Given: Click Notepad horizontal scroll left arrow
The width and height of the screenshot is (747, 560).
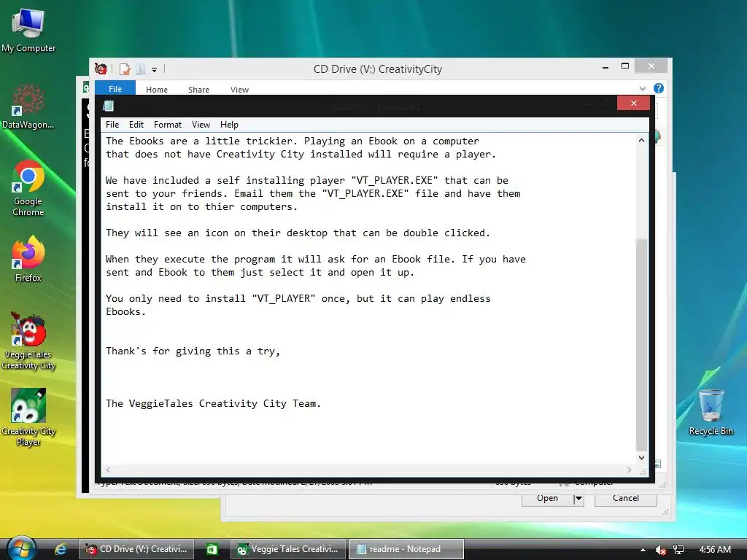Looking at the screenshot, I should 109,470.
